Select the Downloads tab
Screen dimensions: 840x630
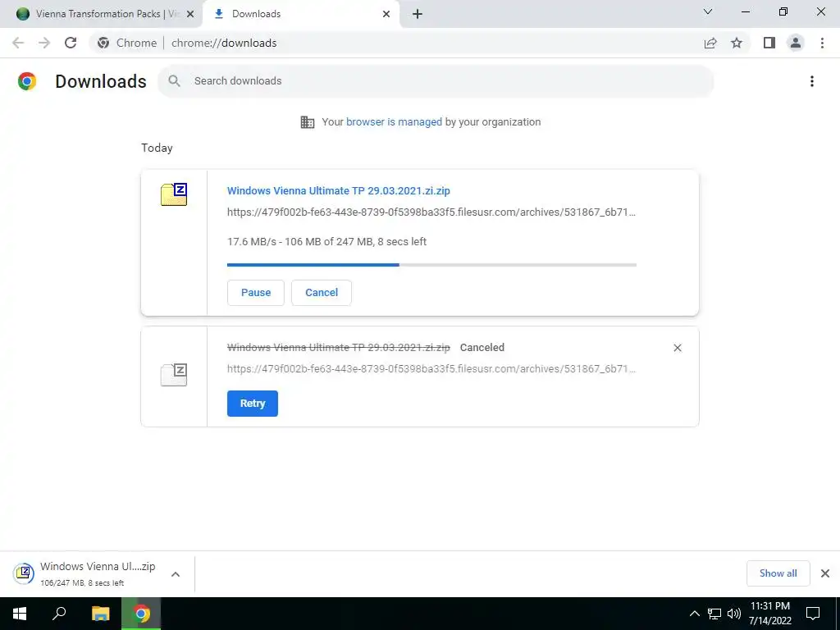[300, 14]
